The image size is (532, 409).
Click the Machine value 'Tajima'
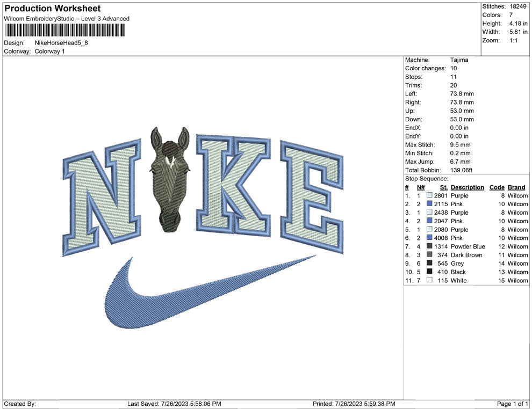click(x=459, y=60)
